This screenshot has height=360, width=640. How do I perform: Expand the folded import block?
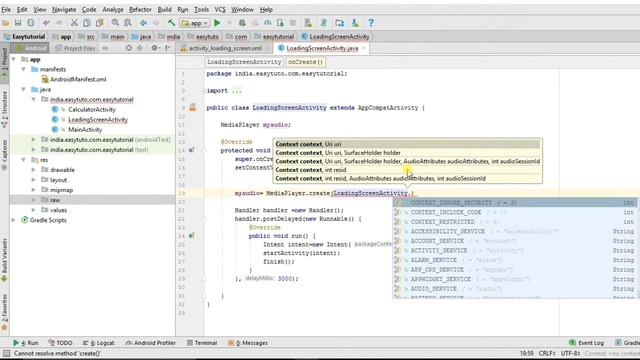pyautogui.click(x=204, y=91)
